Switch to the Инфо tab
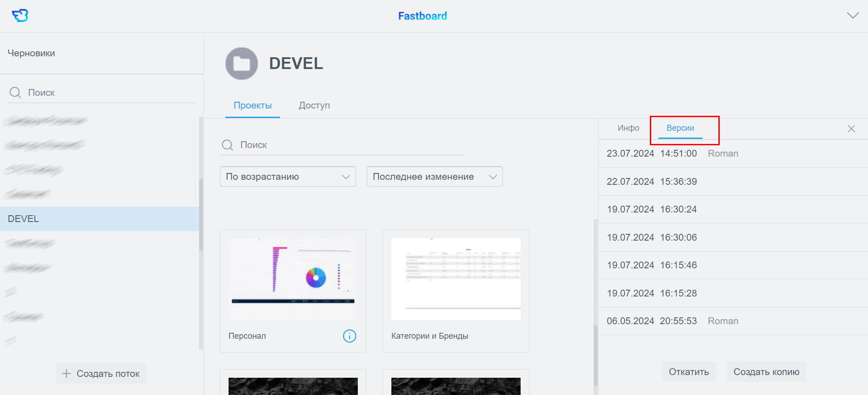The height and width of the screenshot is (395, 868). coord(628,128)
